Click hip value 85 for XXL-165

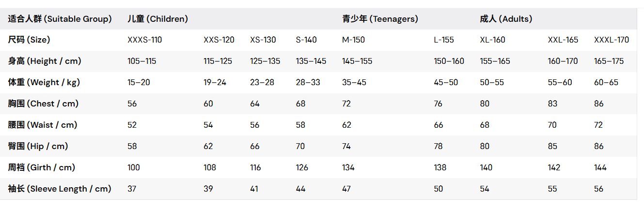pos(553,146)
